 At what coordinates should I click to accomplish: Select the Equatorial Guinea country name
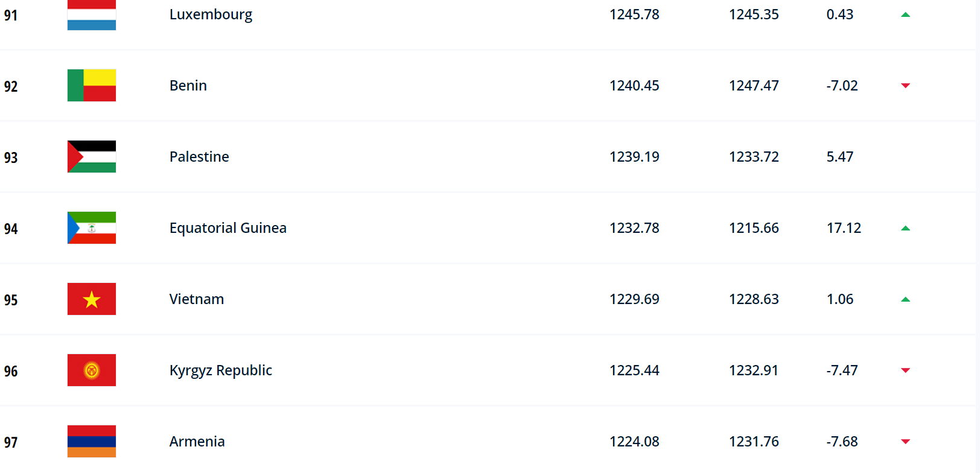click(x=227, y=228)
